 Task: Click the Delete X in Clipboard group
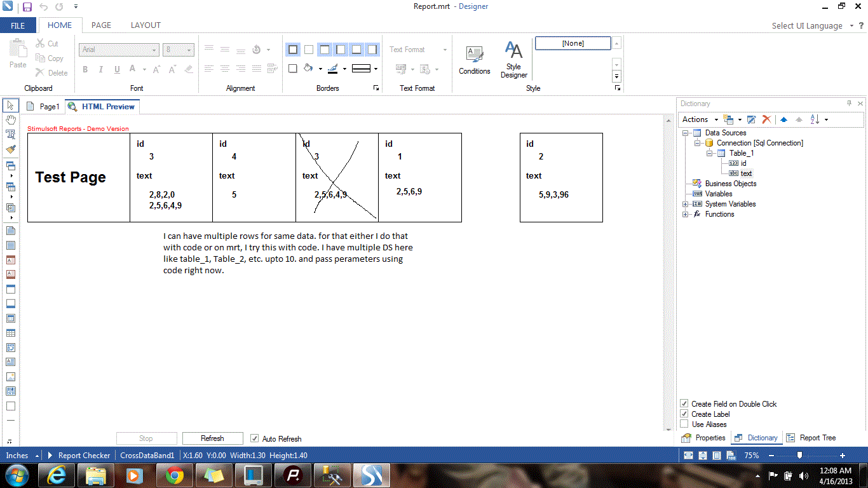(40, 72)
